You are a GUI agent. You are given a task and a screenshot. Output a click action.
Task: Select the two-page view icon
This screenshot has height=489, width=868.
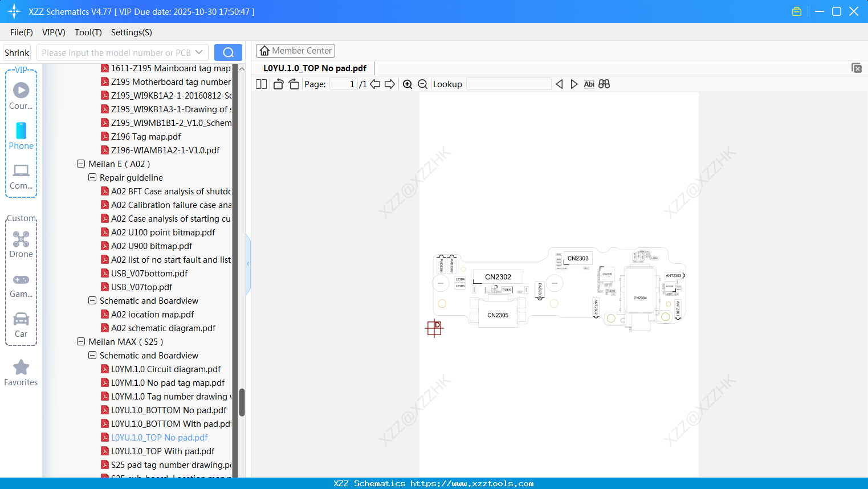pos(261,84)
